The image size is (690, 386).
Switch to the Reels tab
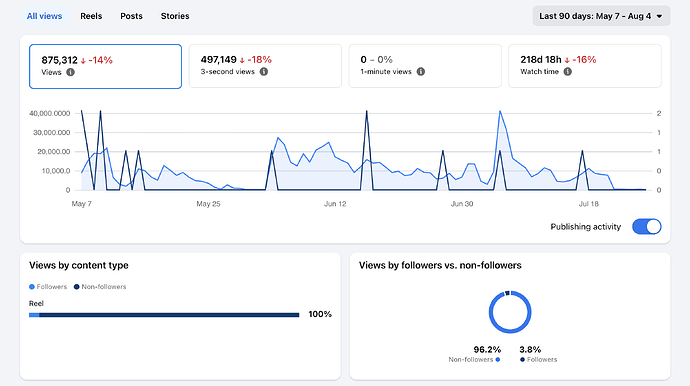[91, 16]
